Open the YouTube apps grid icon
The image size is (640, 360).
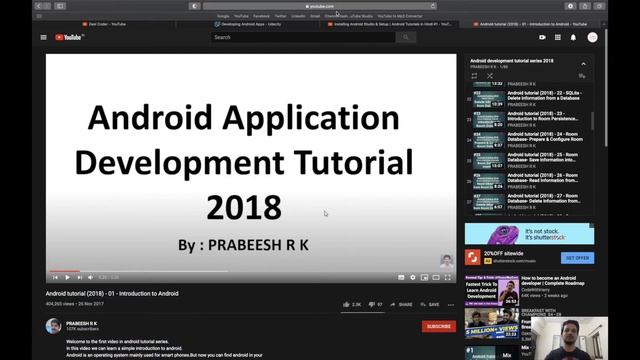pyautogui.click(x=558, y=37)
